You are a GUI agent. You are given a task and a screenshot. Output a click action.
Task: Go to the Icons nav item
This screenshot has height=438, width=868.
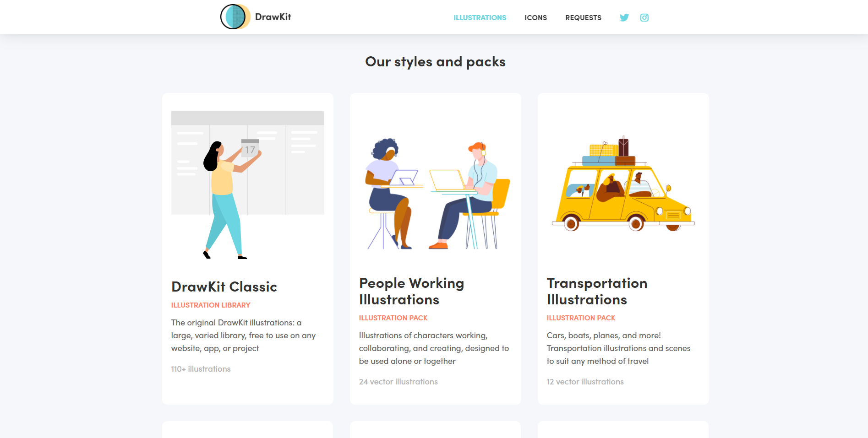point(535,18)
